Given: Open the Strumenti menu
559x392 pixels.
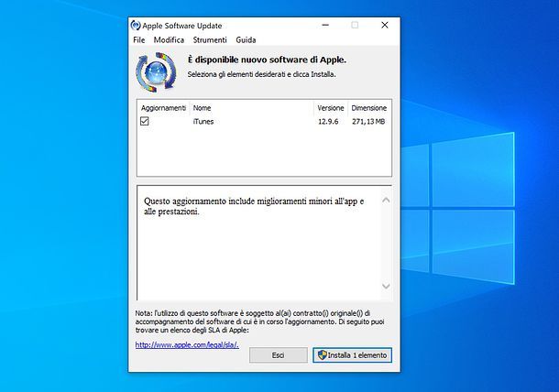Looking at the screenshot, I should 210,40.
